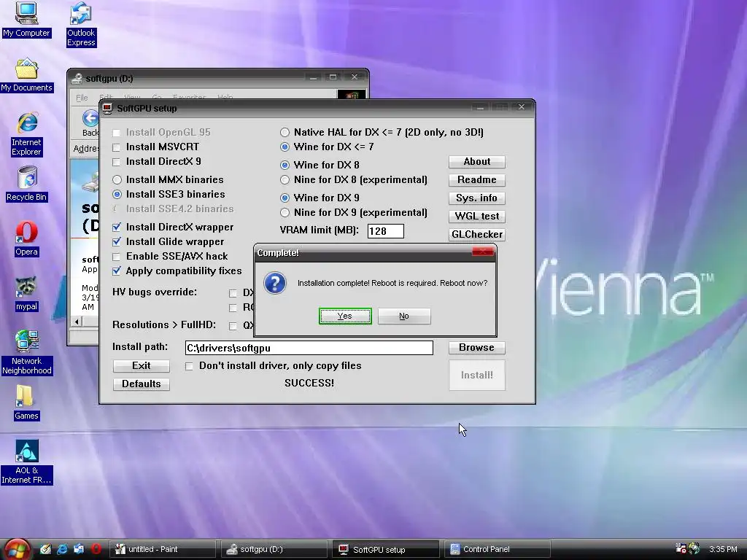Image resolution: width=747 pixels, height=560 pixels.
Task: Open the My Computer desktop icon
Action: [26, 20]
